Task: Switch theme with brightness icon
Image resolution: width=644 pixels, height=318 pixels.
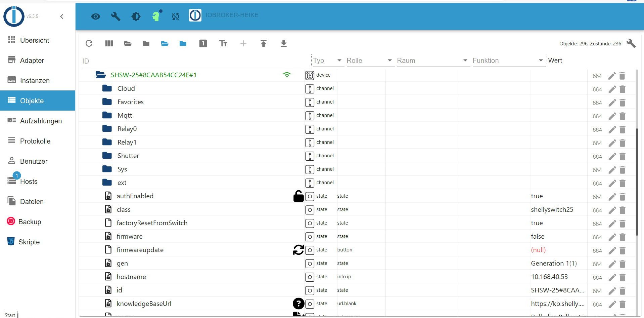Action: pos(136,16)
